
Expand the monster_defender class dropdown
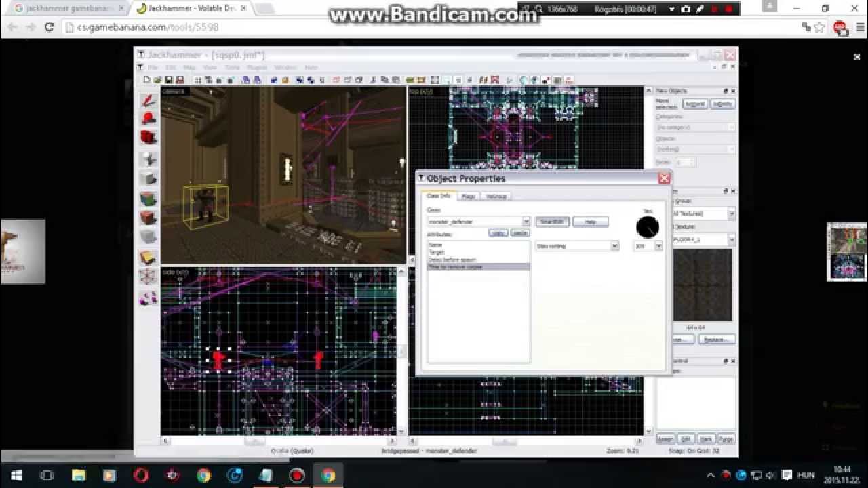[x=526, y=222]
